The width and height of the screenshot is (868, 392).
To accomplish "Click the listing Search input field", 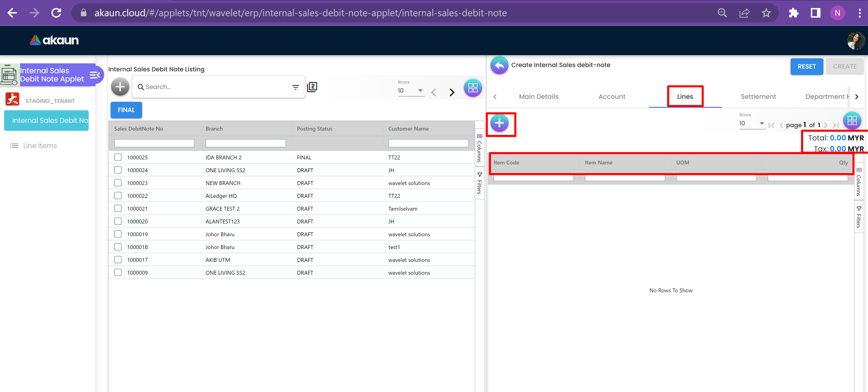I will [x=216, y=87].
